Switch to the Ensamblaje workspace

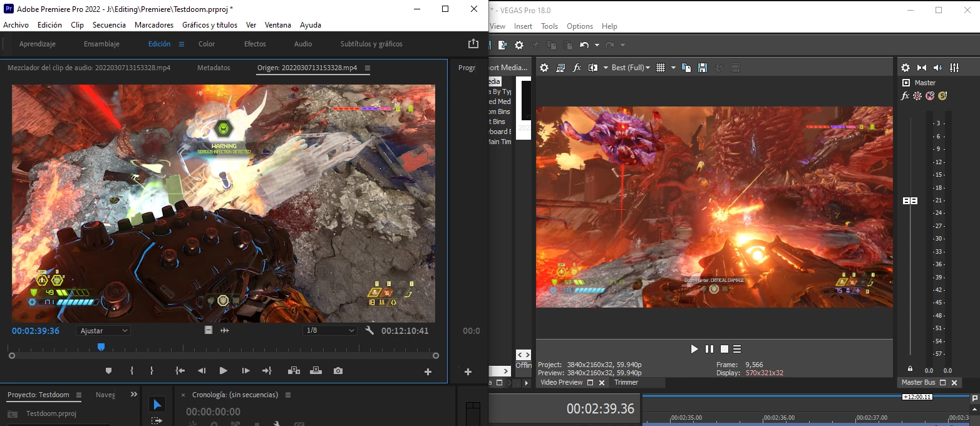pos(101,44)
